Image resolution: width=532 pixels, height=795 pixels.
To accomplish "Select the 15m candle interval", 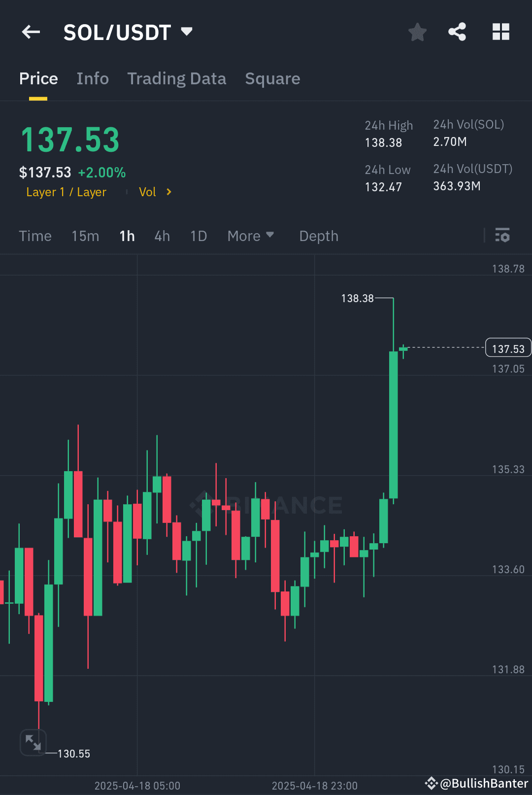I will [85, 236].
